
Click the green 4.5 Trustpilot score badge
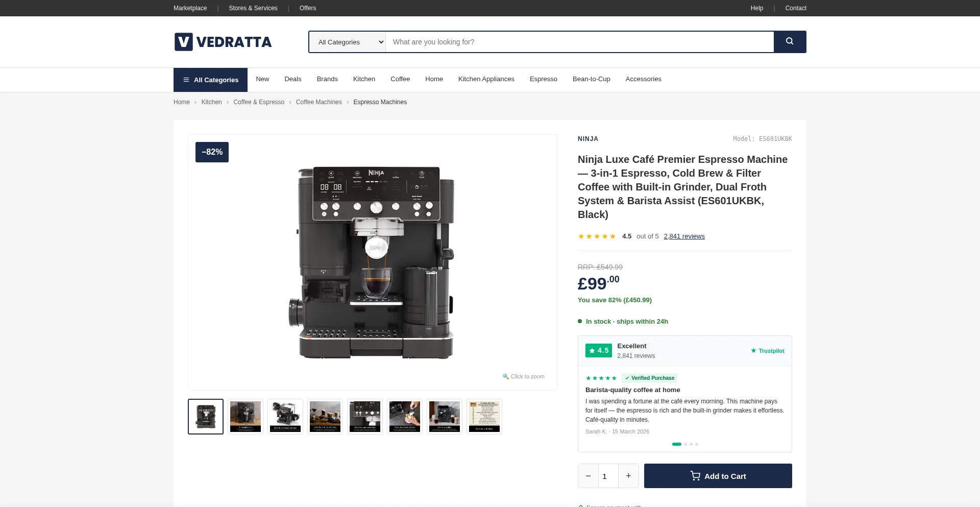tap(599, 351)
